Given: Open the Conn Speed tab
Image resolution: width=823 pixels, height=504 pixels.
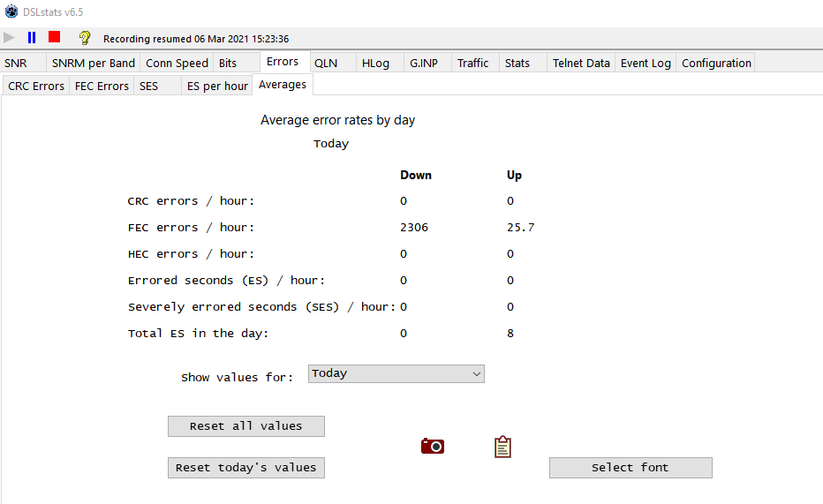Looking at the screenshot, I should 177,63.
